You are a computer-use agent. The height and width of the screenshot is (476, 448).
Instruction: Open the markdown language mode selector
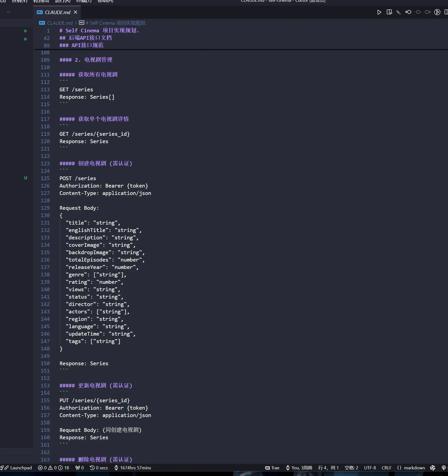[x=411, y=468]
